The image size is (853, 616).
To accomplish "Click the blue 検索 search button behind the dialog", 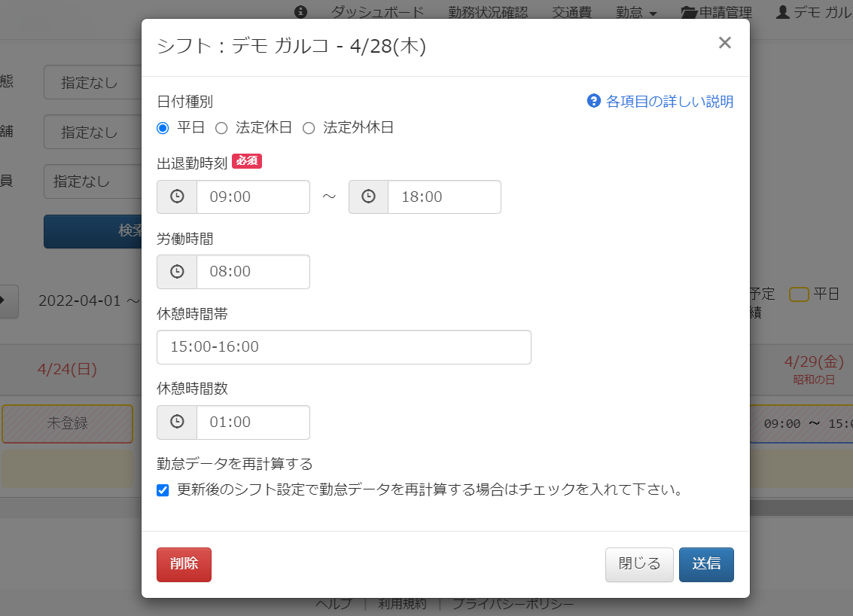I will point(93,231).
